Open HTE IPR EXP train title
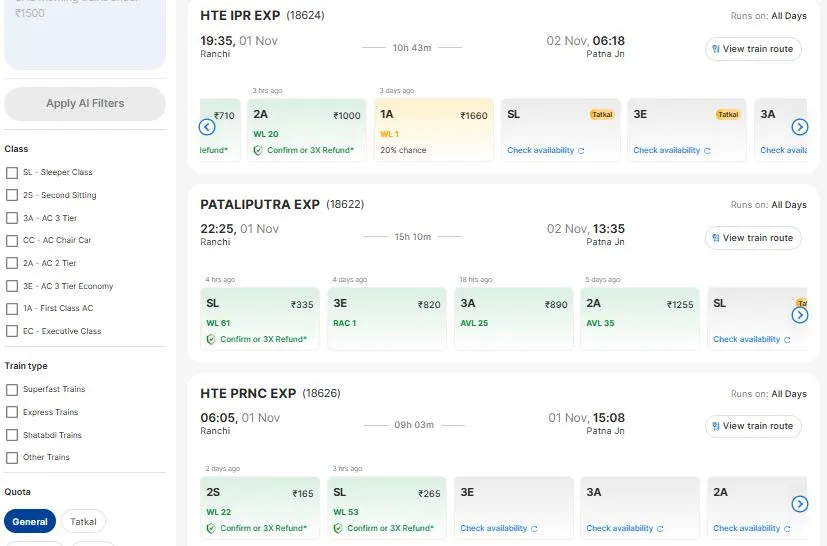827x546 pixels. coord(240,16)
